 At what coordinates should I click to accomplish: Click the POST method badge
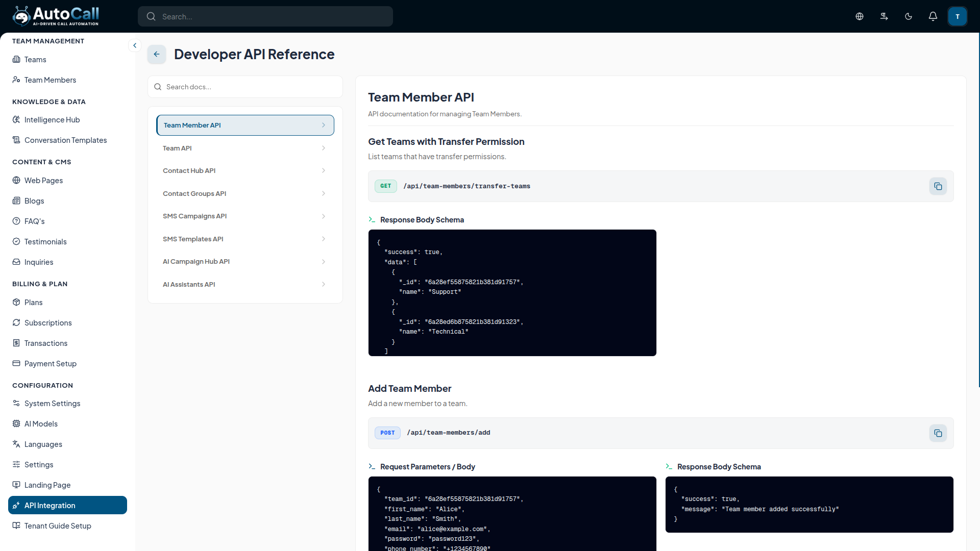pyautogui.click(x=387, y=433)
